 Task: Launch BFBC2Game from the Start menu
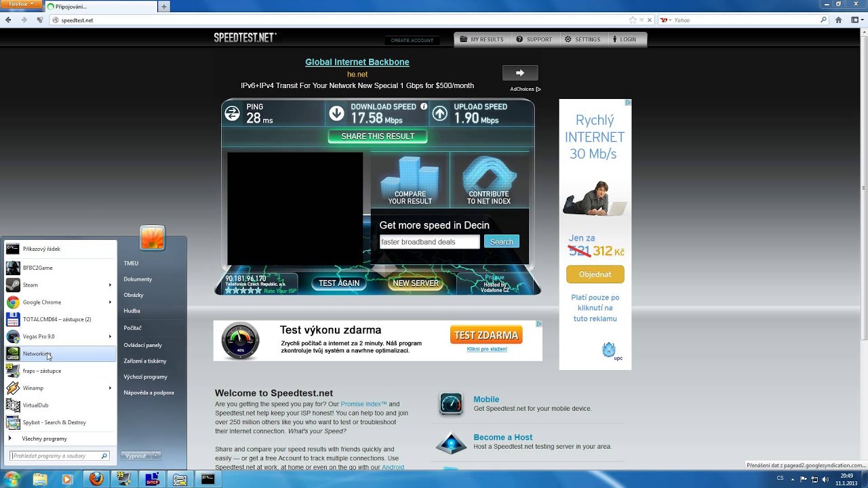click(x=60, y=268)
